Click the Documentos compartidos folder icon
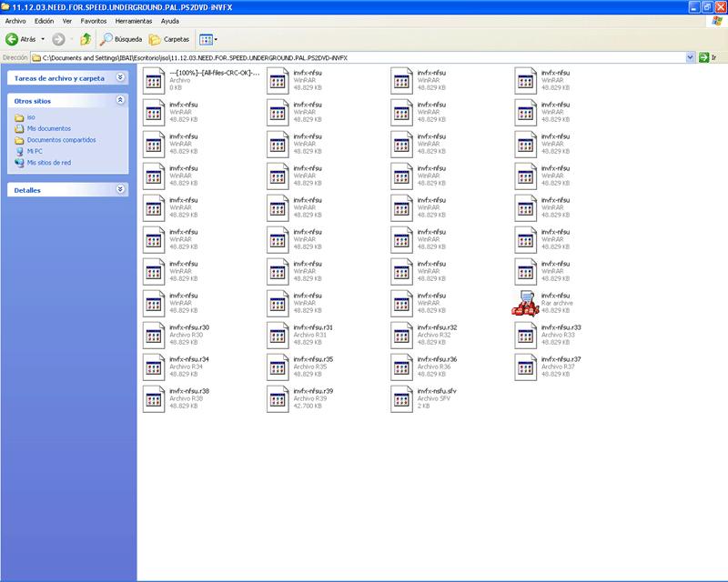This screenshot has height=582, width=728. pos(19,140)
